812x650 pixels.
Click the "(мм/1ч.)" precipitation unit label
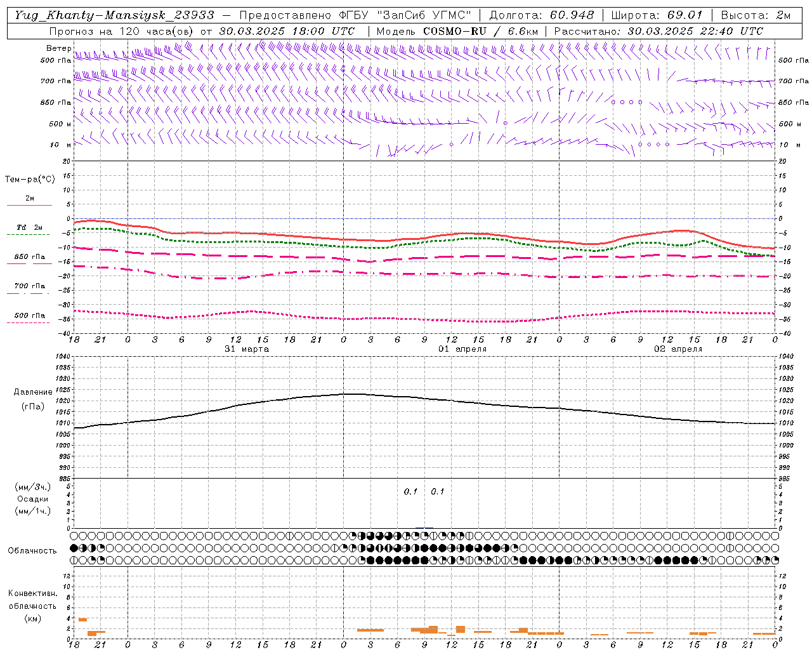(33, 511)
